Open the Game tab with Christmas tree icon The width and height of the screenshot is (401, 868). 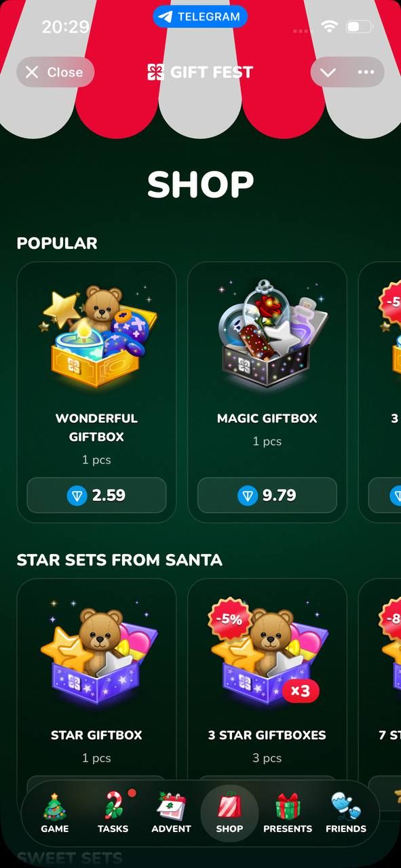coord(54,813)
